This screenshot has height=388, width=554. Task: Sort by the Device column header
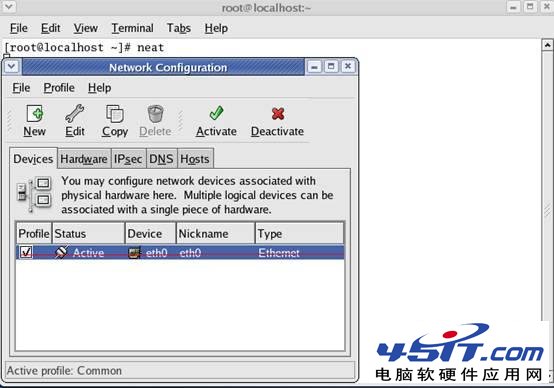click(151, 233)
